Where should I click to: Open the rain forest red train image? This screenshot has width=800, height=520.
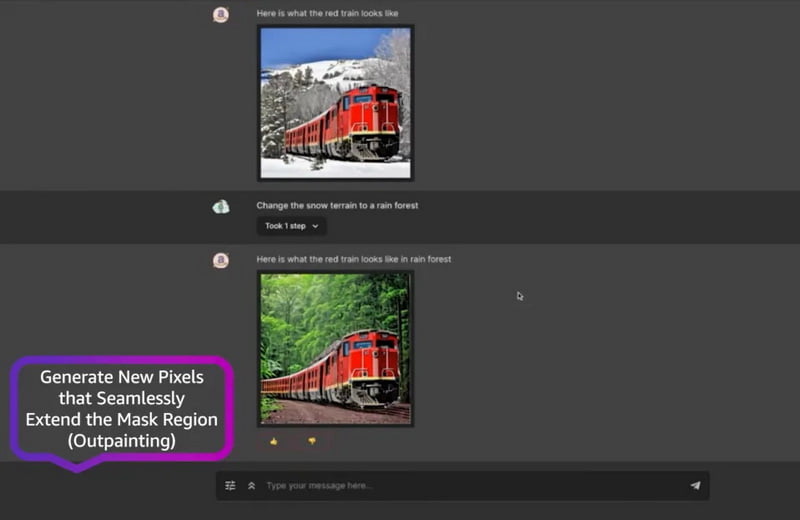click(335, 348)
